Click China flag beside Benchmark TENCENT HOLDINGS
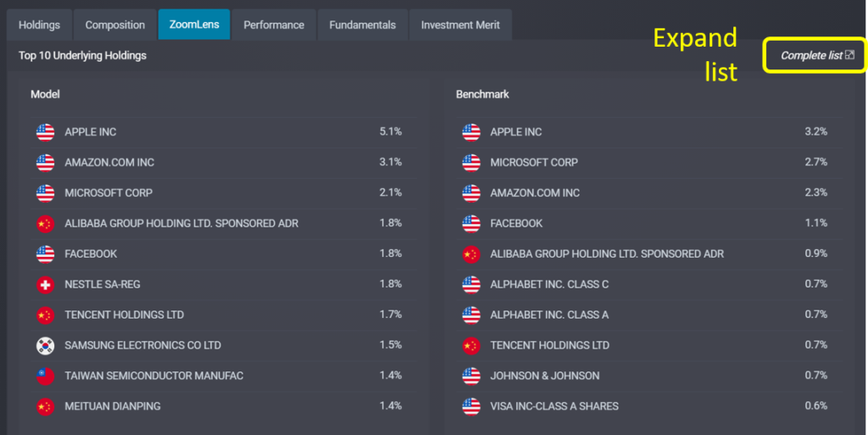 (471, 345)
